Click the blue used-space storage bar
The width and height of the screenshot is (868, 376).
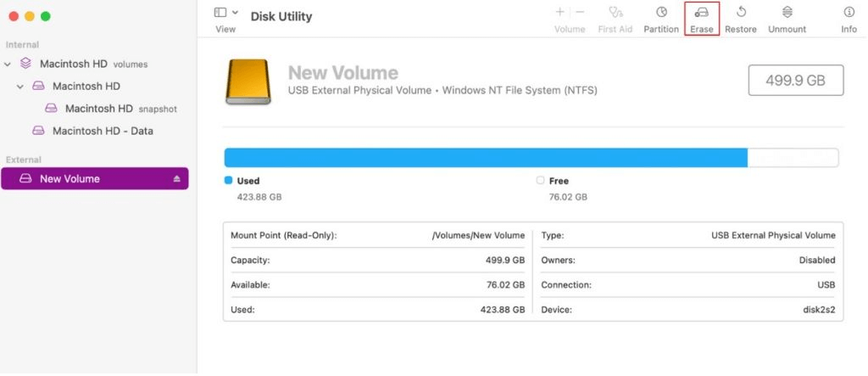coord(485,158)
